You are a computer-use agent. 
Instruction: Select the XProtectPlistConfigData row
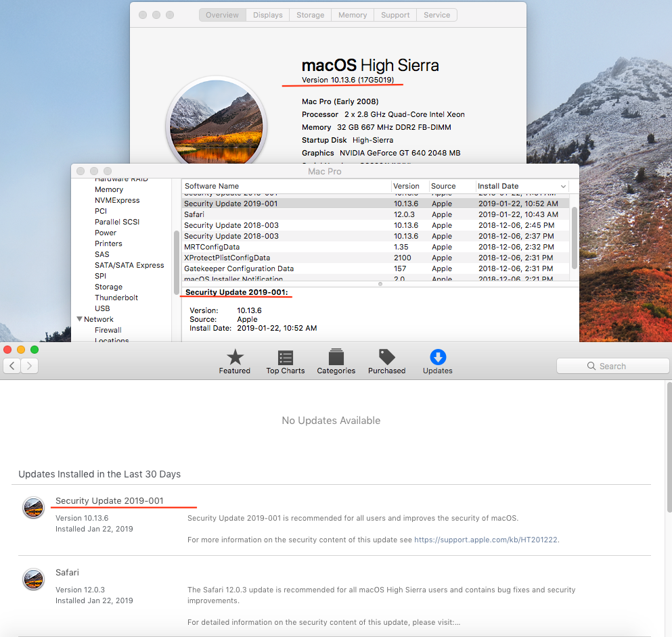[376, 258]
